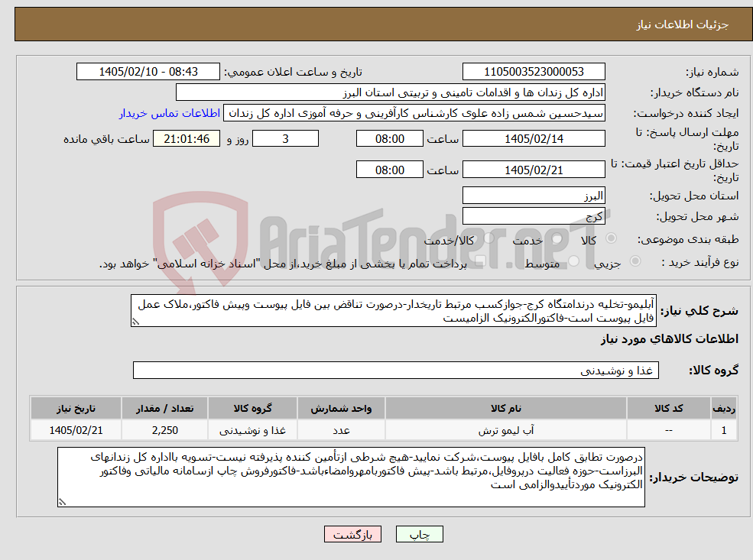Click the buyer organization name field
Image resolution: width=753 pixels, height=560 pixels.
[x=391, y=92]
